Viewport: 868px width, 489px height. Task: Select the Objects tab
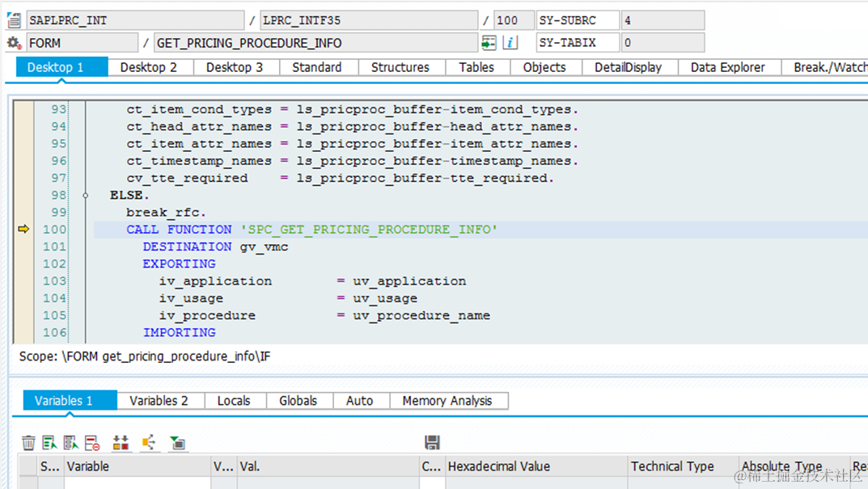click(x=544, y=67)
